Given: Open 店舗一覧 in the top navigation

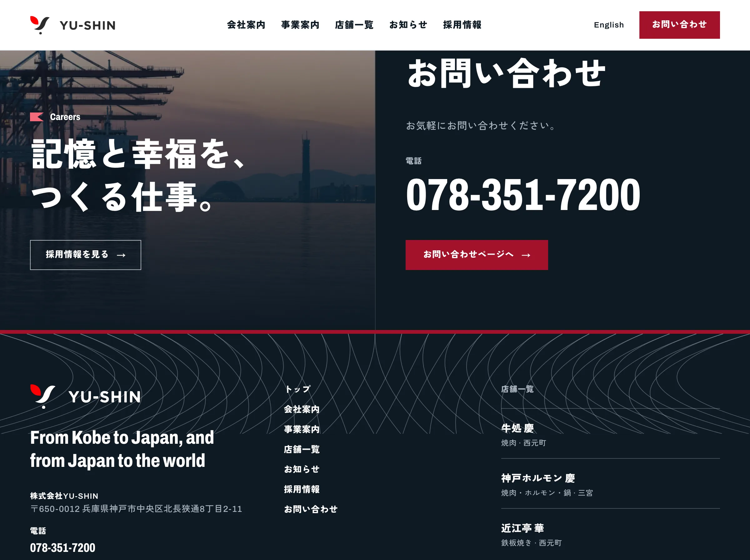Looking at the screenshot, I should [354, 25].
